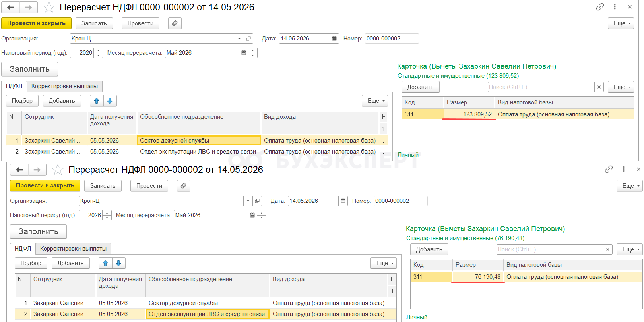Open the НДФЛ table Еще menu in lower window

click(384, 263)
